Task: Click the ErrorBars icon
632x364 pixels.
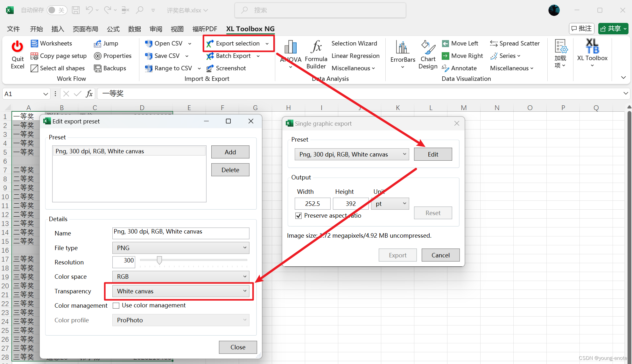Action: (402, 47)
